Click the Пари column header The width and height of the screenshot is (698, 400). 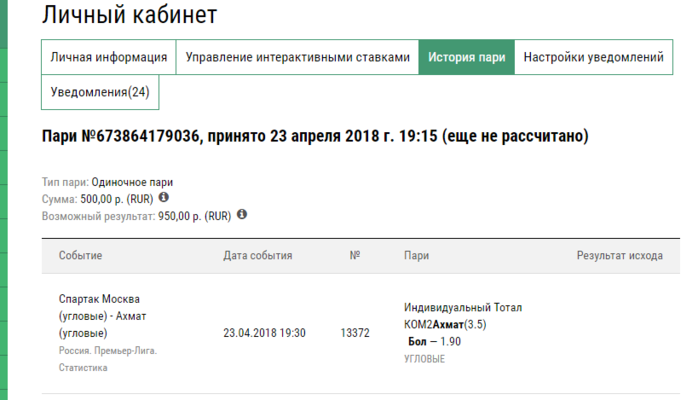(416, 256)
